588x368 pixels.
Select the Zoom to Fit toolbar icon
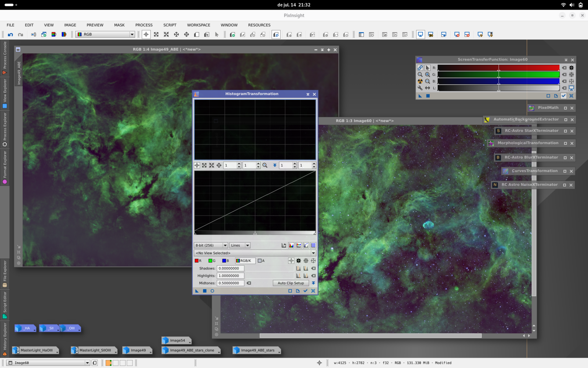(156, 34)
